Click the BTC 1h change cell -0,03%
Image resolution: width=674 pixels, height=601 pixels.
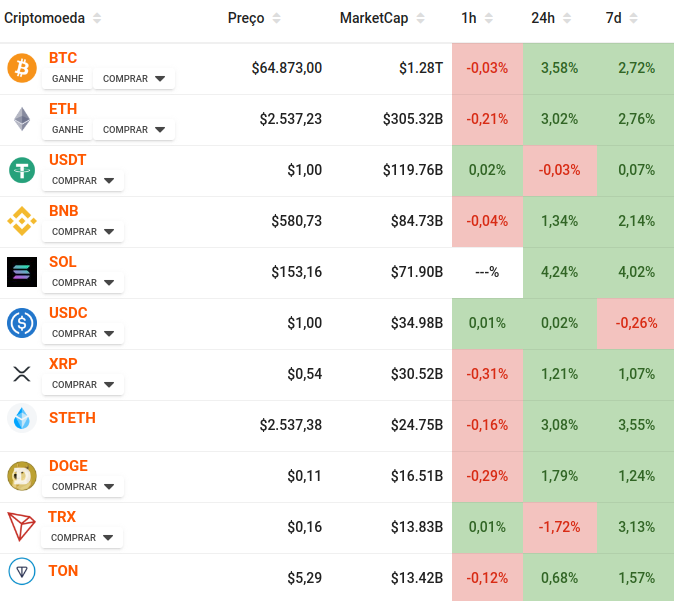(487, 68)
